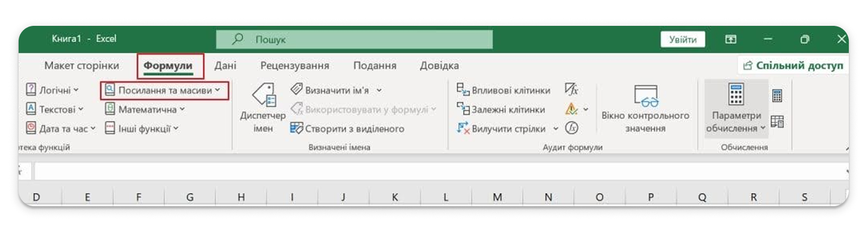
Task: Open Вікно контрольного значення watch window
Action: pyautogui.click(x=645, y=108)
